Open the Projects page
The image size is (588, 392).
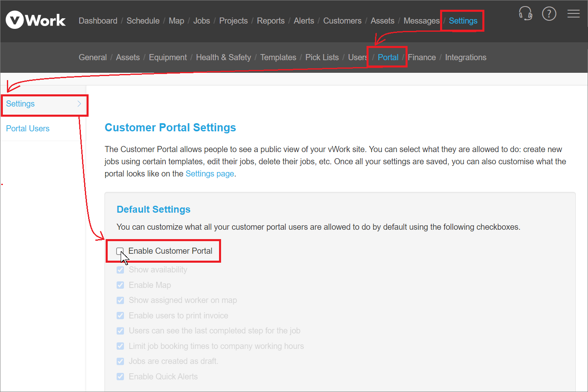(233, 21)
